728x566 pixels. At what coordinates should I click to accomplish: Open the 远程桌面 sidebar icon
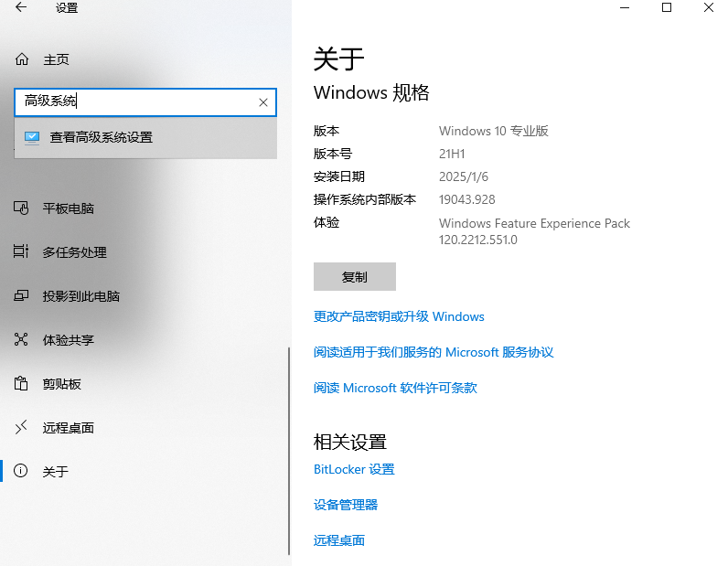(21, 427)
